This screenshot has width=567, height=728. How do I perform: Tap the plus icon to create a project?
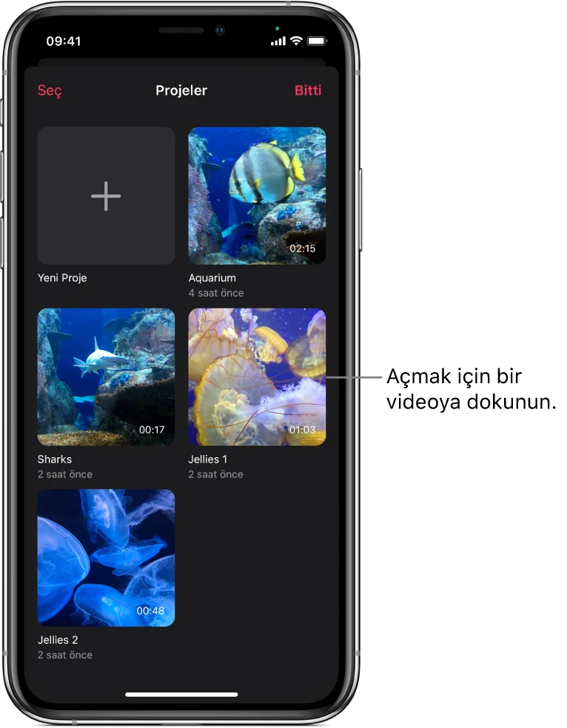coord(106,196)
